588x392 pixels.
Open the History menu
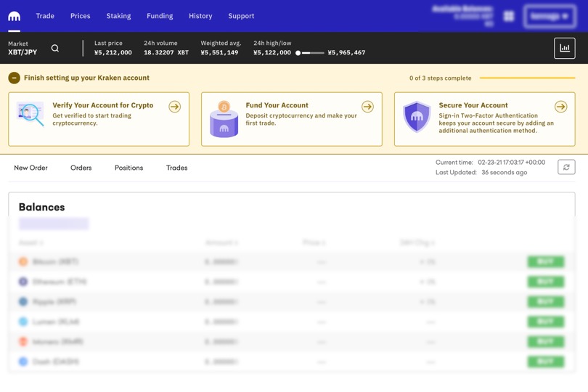coord(200,16)
